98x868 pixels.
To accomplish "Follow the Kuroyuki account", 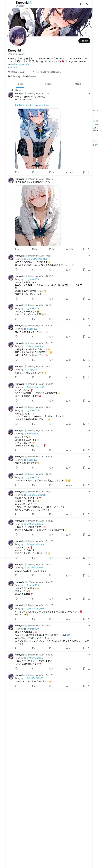I will 84,41.
